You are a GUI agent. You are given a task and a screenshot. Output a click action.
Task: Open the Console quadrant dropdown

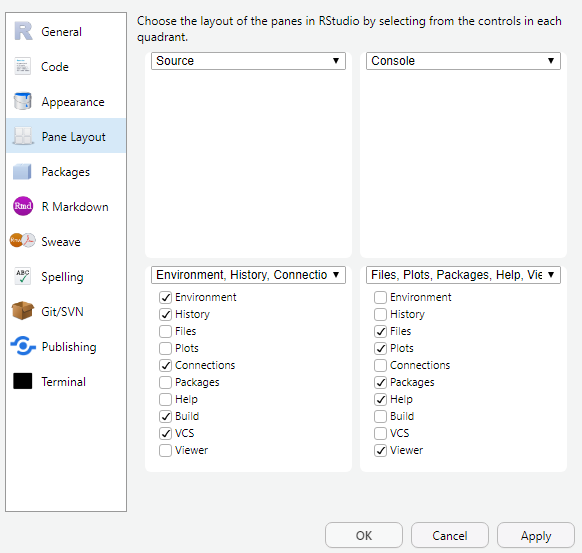click(x=463, y=61)
